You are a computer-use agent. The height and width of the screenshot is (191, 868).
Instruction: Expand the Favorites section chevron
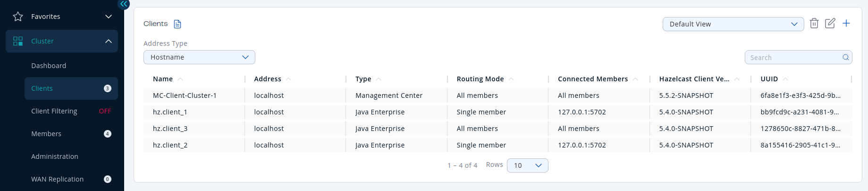(x=109, y=17)
